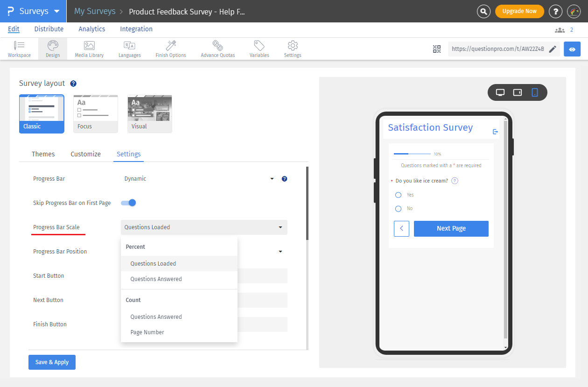Select the Yes radio option
Image resolution: width=588 pixels, height=387 pixels.
coord(399,195)
